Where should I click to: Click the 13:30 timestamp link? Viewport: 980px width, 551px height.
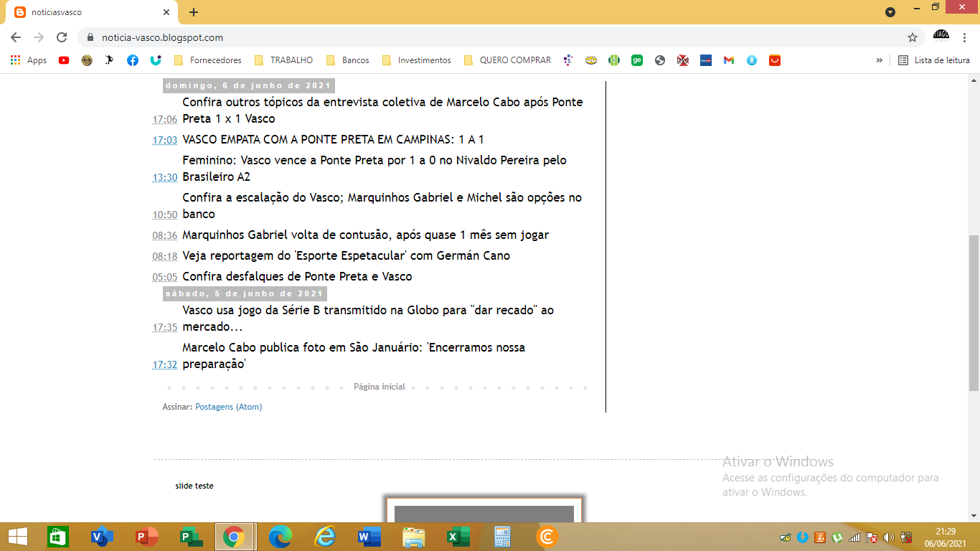164,177
